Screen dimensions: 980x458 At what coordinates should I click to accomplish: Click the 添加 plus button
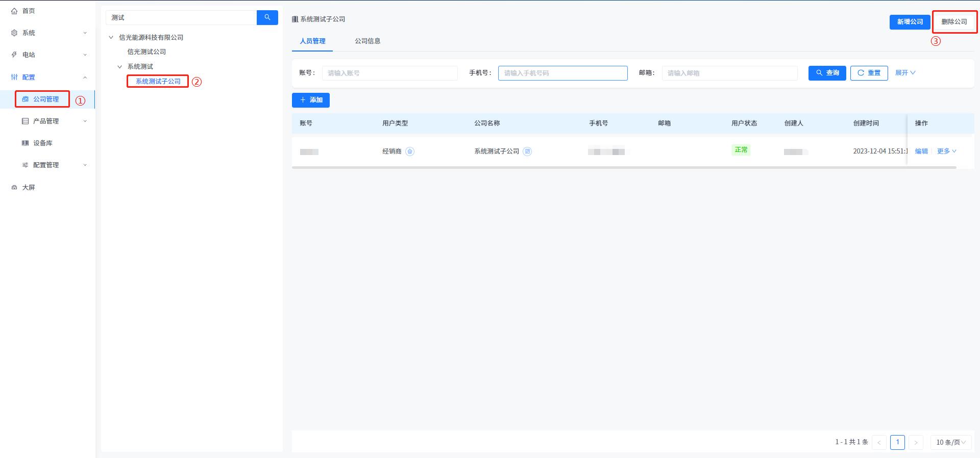click(311, 100)
